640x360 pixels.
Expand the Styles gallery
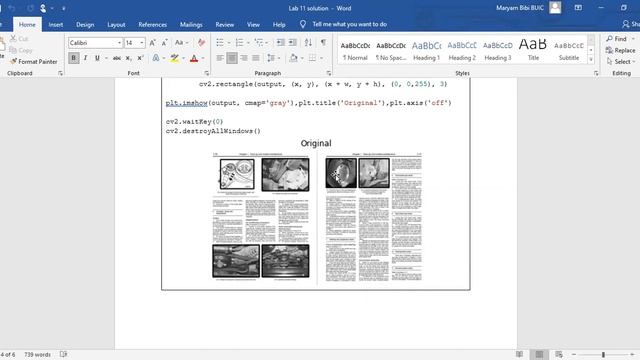coord(591,60)
